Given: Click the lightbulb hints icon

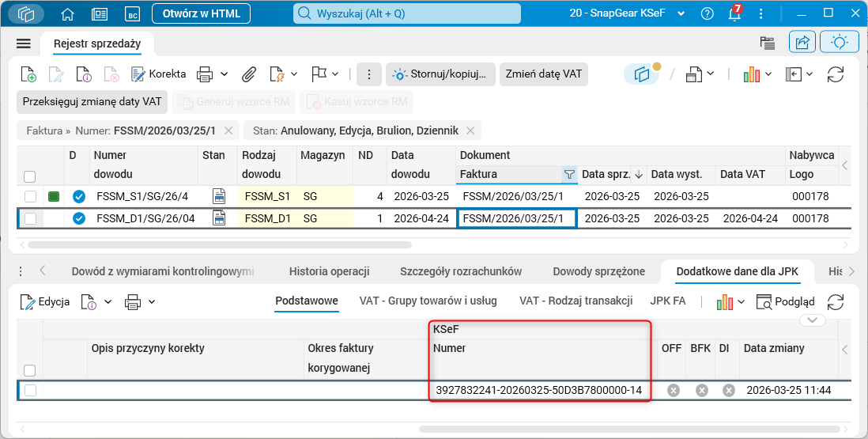Looking at the screenshot, I should (840, 43).
